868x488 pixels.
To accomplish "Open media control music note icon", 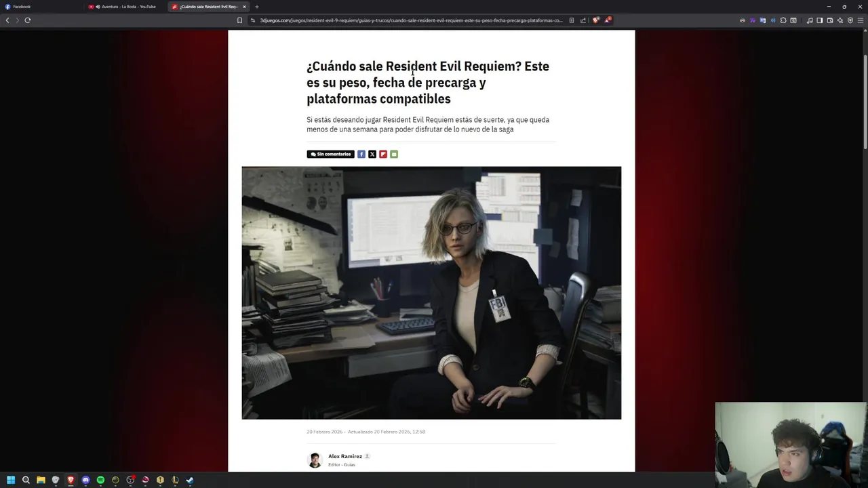I will pos(810,20).
